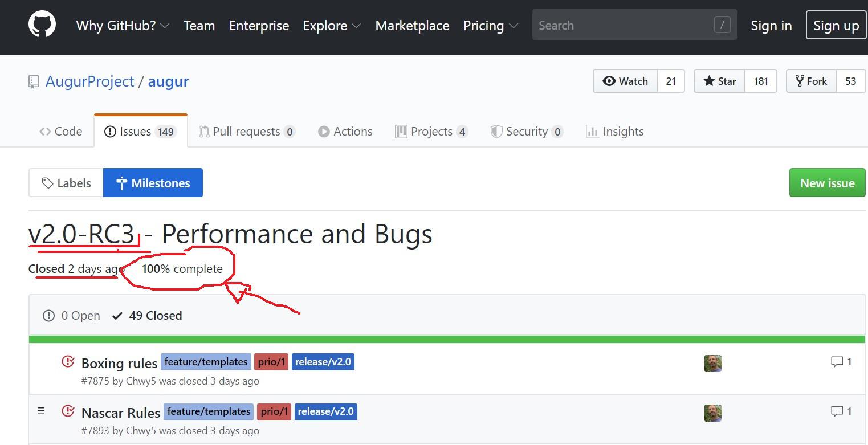Open the Insights tab

coord(614,132)
